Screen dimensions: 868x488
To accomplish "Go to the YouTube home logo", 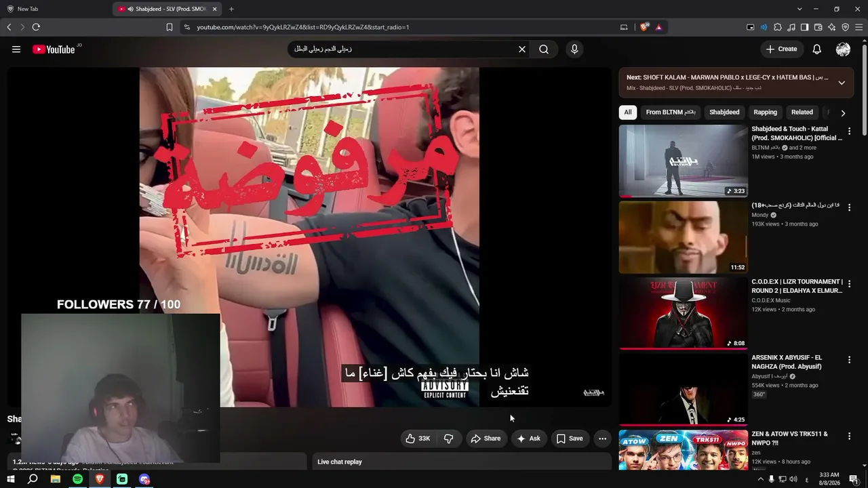I will pyautogui.click(x=54, y=49).
